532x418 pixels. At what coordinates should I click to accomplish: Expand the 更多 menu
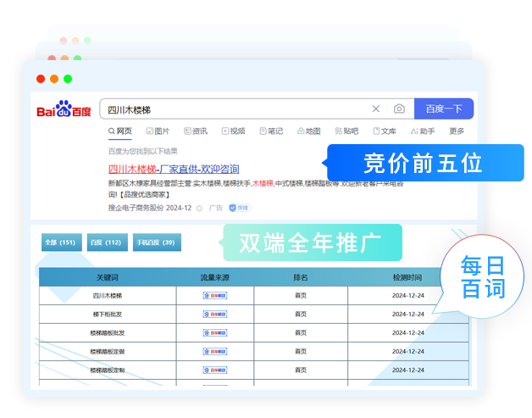(457, 131)
